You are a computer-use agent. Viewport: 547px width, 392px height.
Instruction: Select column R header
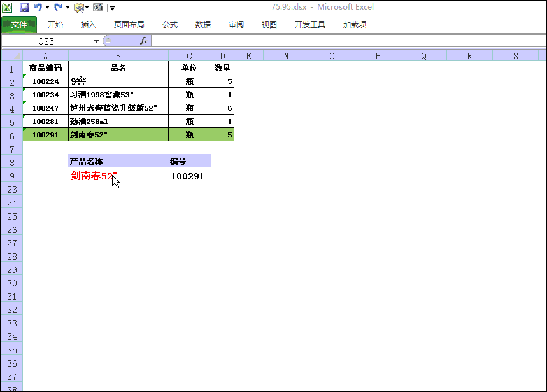click(x=469, y=56)
